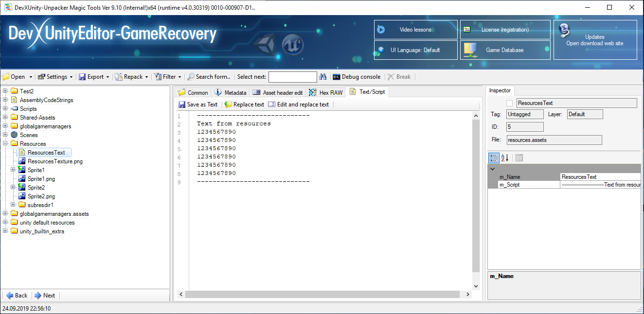Focus the Select next input field

point(292,77)
